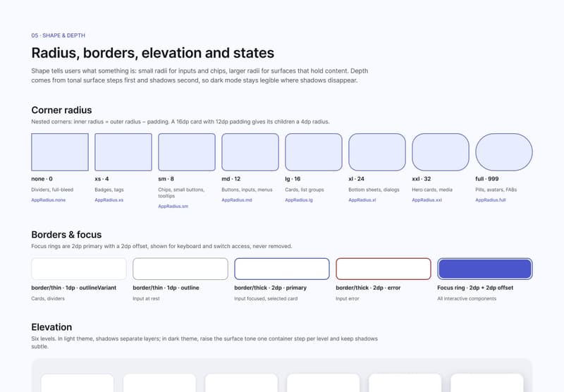The width and height of the screenshot is (564, 392).
Task: Click the first elevation card sample
Action: click(x=78, y=383)
